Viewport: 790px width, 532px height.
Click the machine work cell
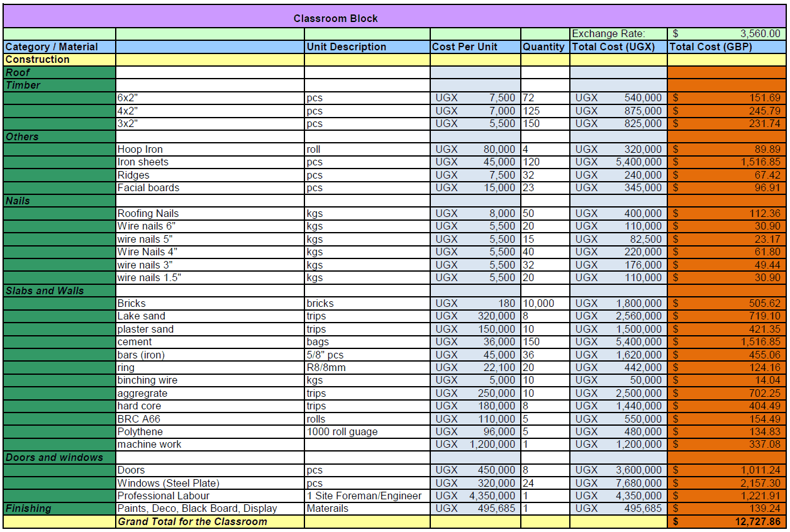pos(210,444)
